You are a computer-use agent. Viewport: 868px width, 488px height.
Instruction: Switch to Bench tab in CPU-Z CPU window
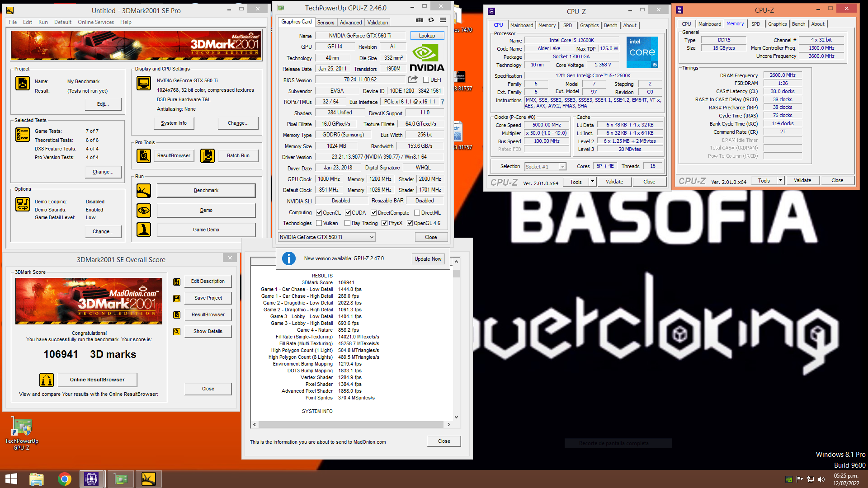coord(610,25)
